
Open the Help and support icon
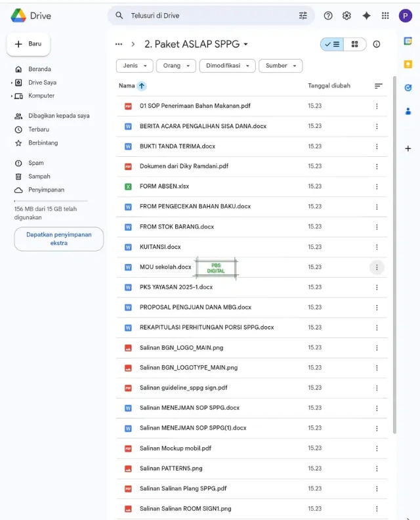(328, 16)
